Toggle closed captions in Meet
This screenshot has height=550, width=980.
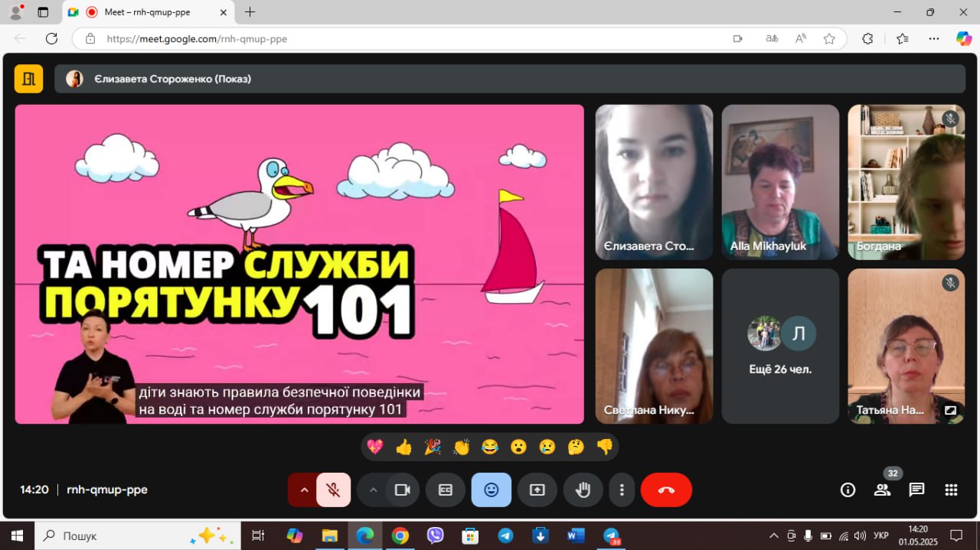446,490
